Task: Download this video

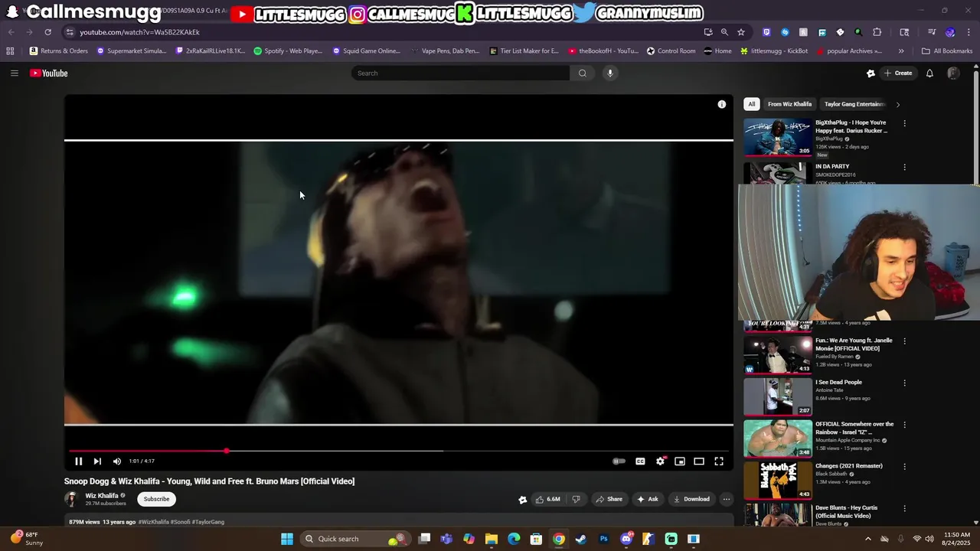Action: coord(691,499)
